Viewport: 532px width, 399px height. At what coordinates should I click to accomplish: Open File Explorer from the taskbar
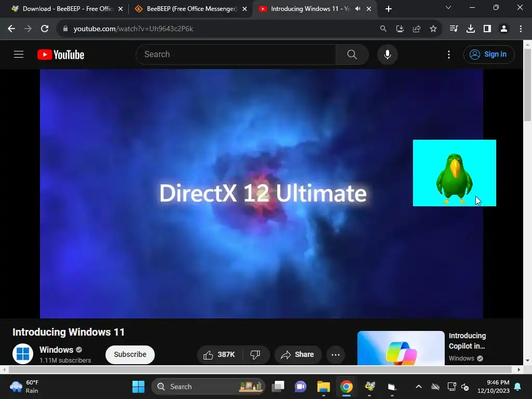[x=323, y=387]
